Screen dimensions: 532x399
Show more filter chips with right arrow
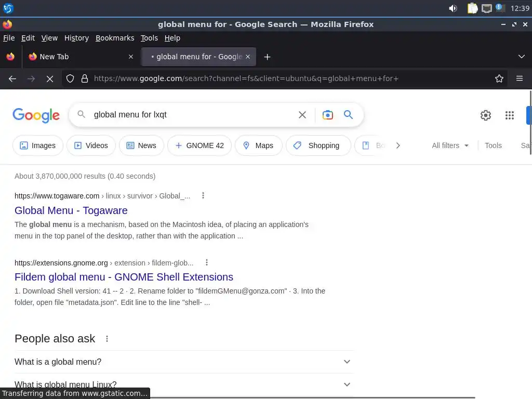point(398,145)
